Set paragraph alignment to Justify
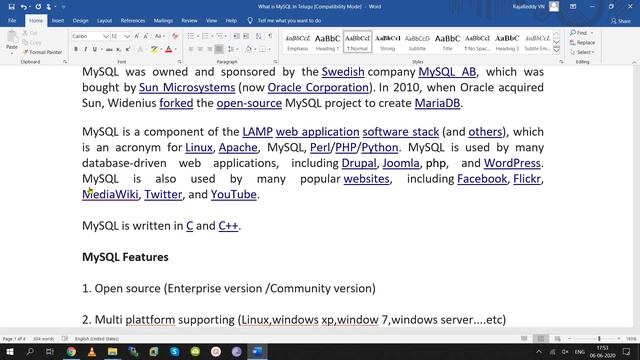The height and width of the screenshot is (360, 640). (x=219, y=49)
